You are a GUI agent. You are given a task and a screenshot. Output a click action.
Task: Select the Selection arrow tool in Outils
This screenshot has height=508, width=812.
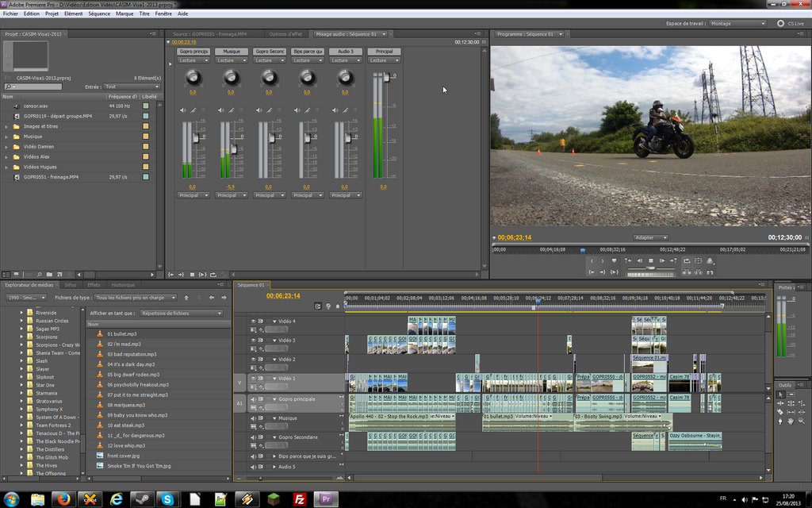coord(780,395)
